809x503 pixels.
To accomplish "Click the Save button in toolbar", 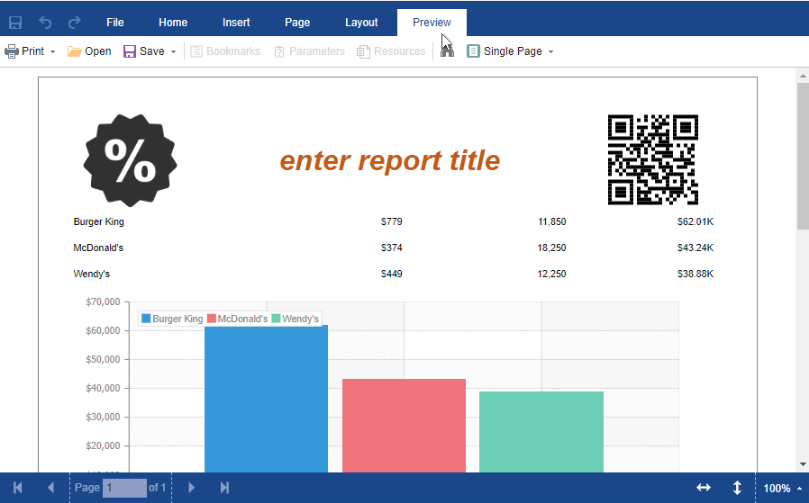I will [144, 51].
